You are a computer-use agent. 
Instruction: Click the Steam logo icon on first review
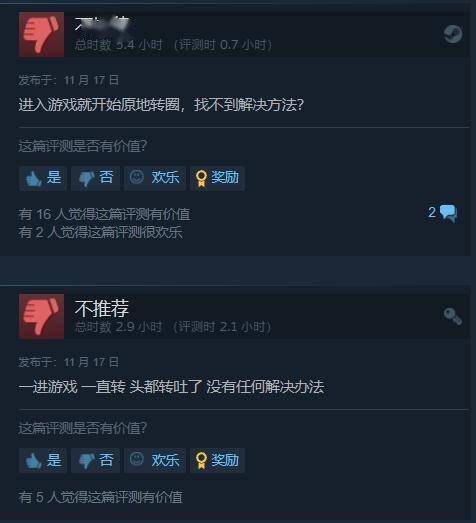click(453, 34)
